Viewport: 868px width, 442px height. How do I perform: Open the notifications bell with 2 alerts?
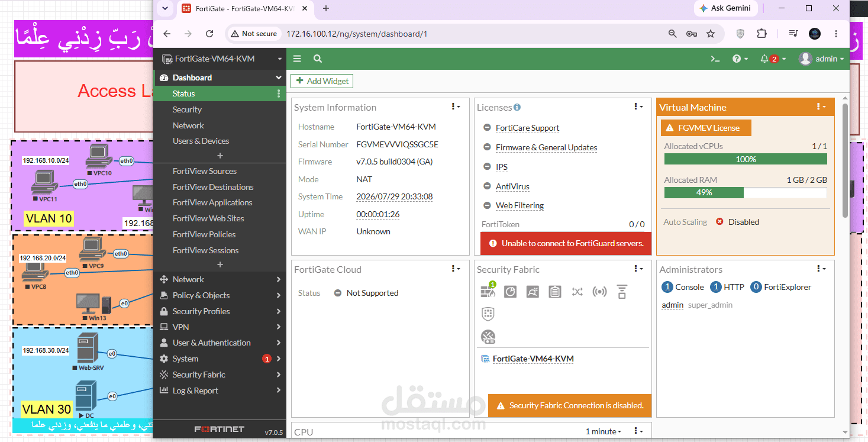tap(773, 59)
